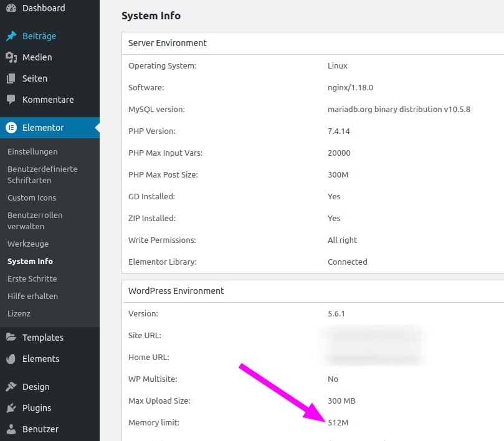The image size is (504, 441).
Task: Click the Medien media icon
Action: 11,57
